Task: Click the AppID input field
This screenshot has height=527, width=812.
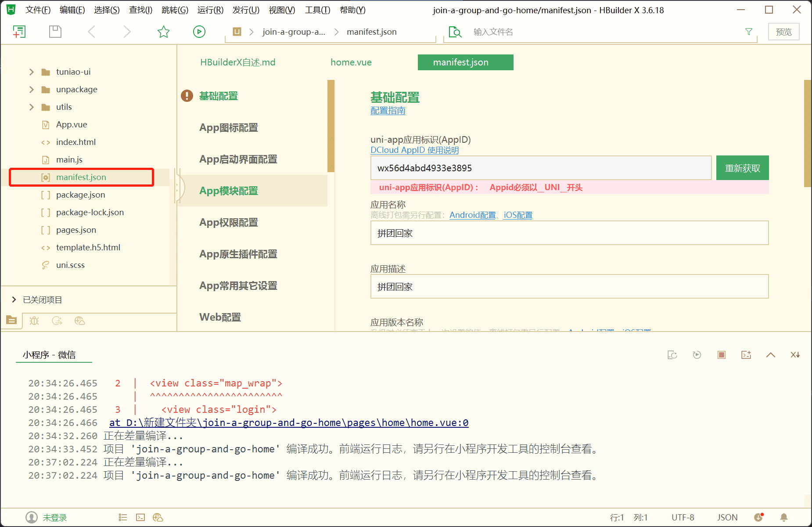Action: [541, 168]
